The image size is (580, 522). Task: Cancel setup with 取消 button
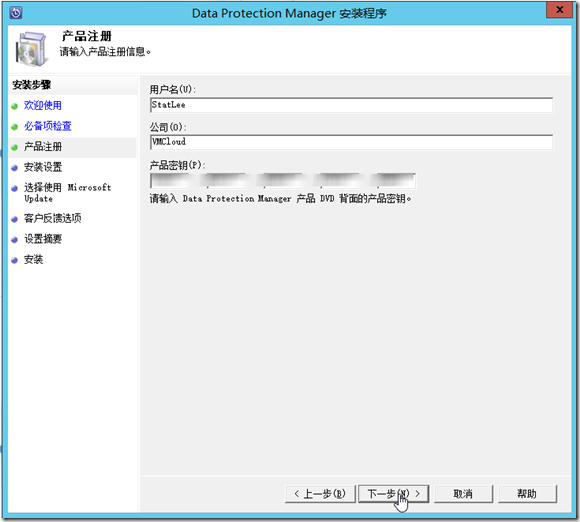point(463,494)
